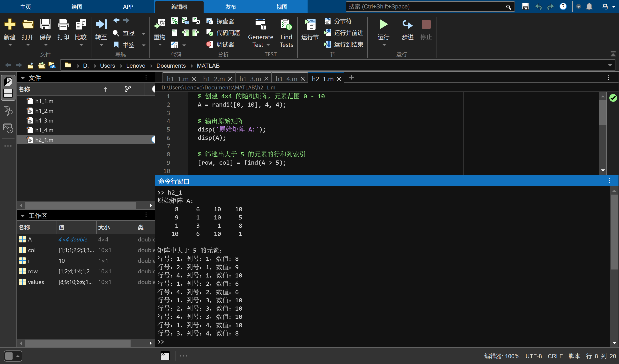The height and width of the screenshot is (364, 619).
Task: Click Run to End (运行到结束) button
Action: (344, 44)
